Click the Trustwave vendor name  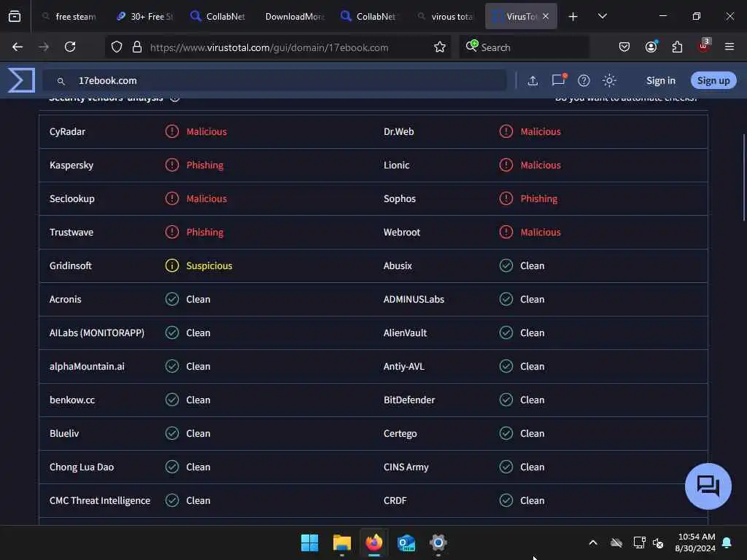pyautogui.click(x=71, y=232)
